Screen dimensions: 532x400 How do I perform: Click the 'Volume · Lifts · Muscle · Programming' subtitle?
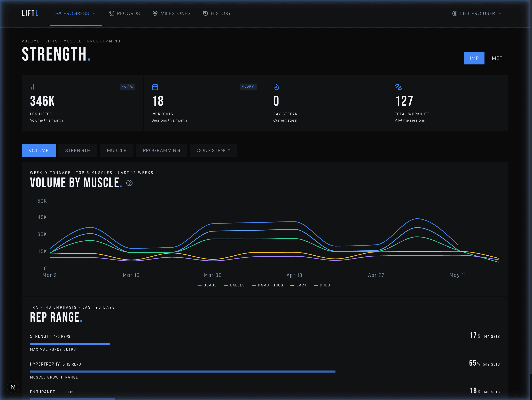point(71,41)
